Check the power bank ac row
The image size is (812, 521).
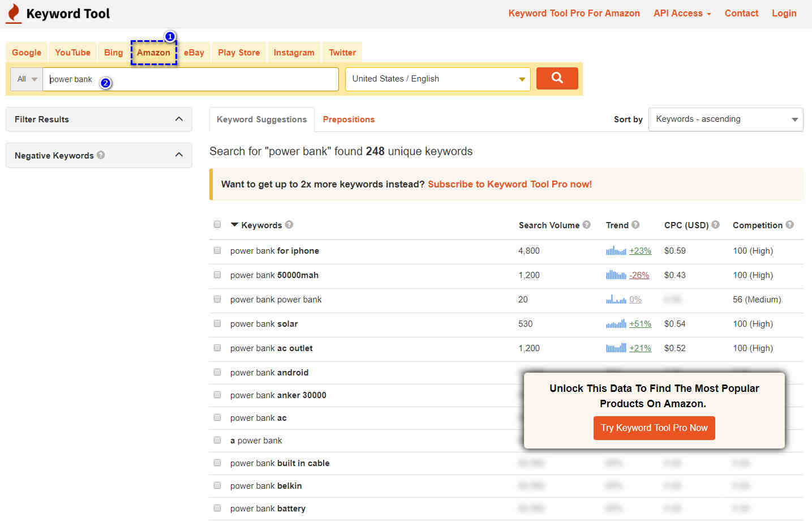217,417
